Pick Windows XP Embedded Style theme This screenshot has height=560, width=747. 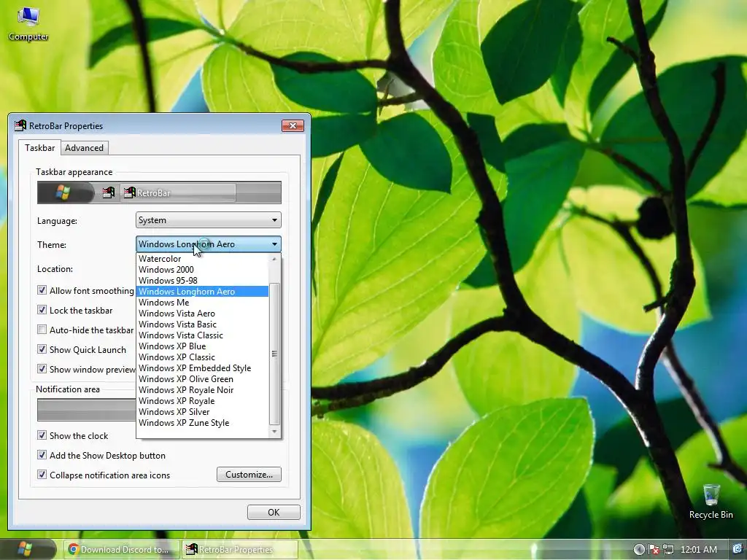pos(203,368)
